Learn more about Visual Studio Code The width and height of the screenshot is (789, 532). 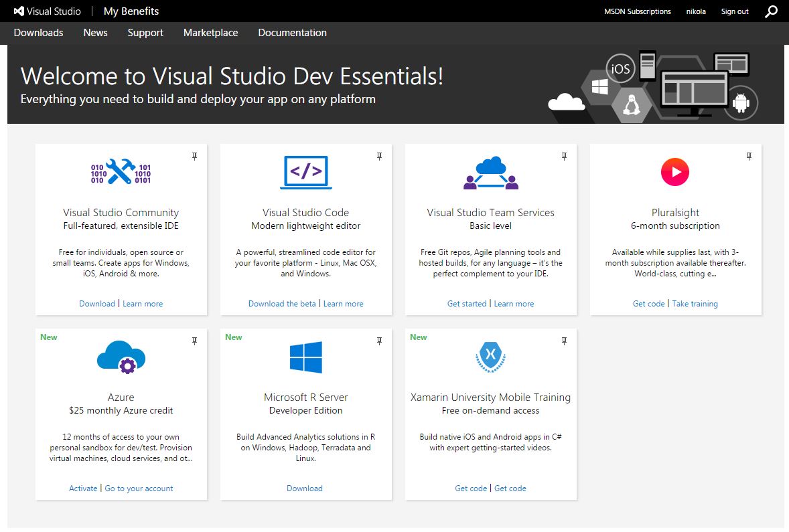pyautogui.click(x=343, y=304)
